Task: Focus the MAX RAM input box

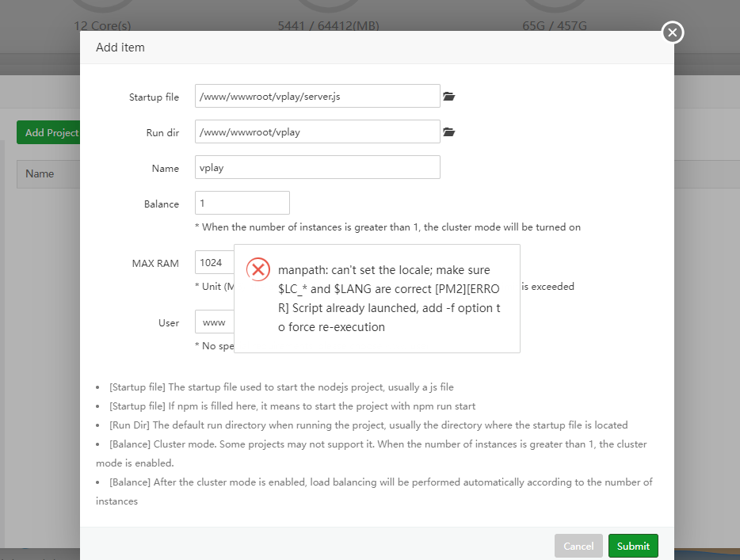Action: 214,262
